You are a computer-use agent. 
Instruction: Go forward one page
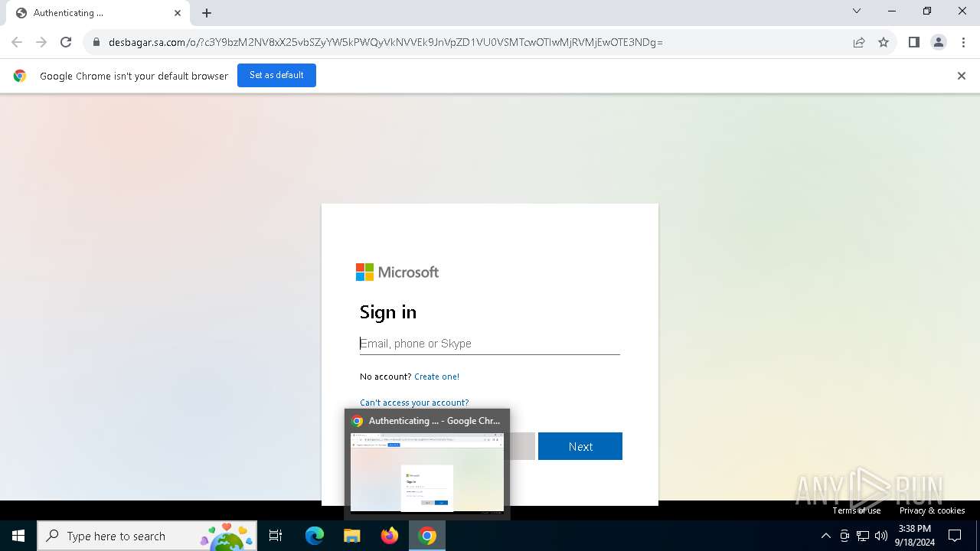coord(41,42)
